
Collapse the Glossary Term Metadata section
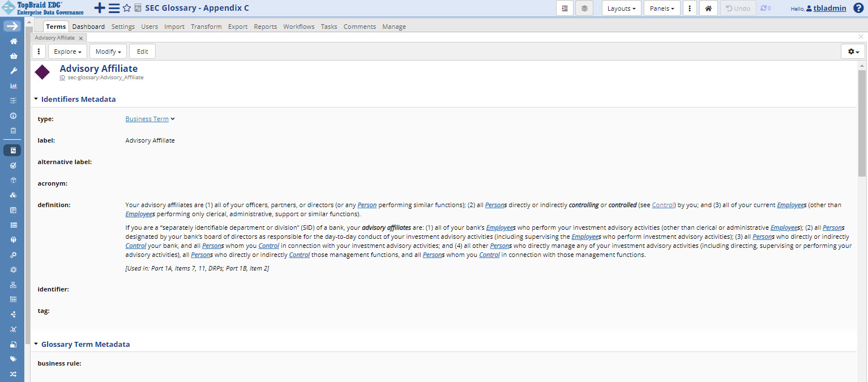pos(36,344)
